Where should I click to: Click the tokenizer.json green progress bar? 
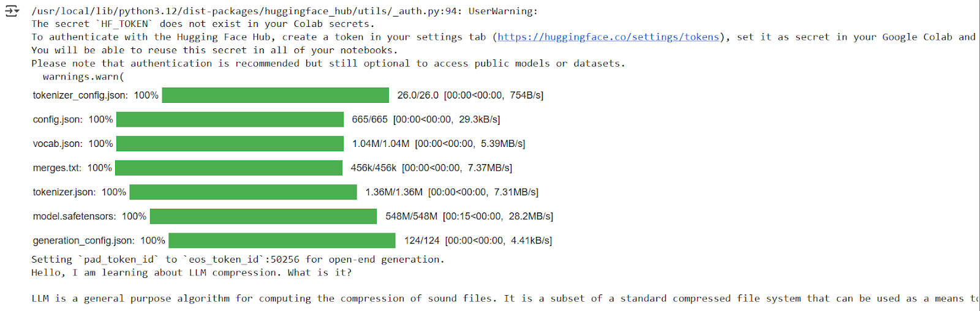pyautogui.click(x=243, y=192)
